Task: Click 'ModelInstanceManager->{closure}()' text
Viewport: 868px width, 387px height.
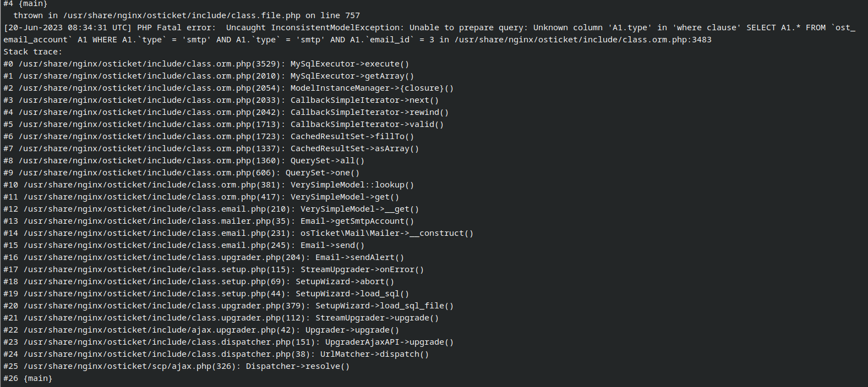Action: [372, 88]
